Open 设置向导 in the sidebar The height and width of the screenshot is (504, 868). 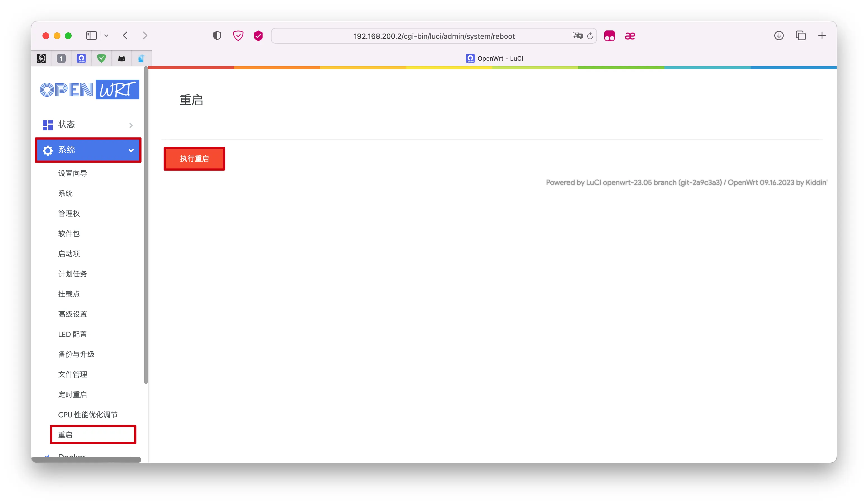pyautogui.click(x=72, y=173)
